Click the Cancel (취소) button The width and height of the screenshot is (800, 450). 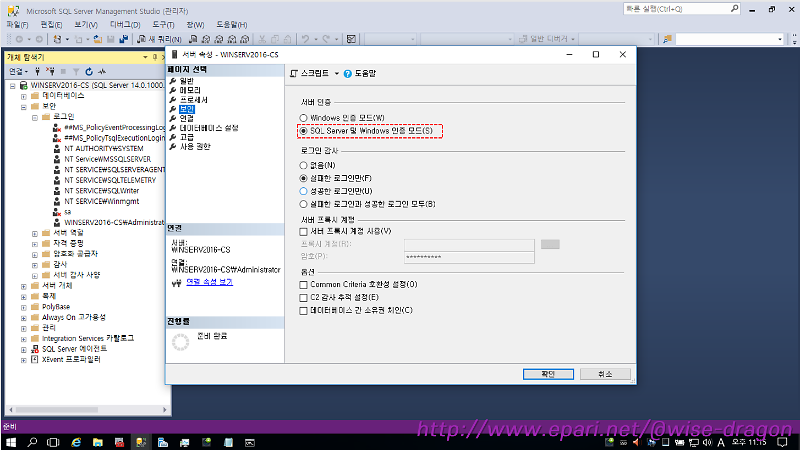coord(605,374)
